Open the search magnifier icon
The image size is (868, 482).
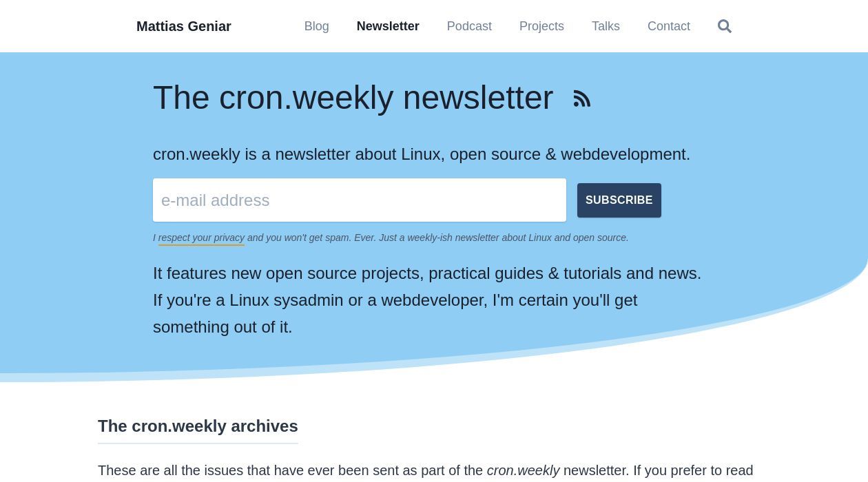(x=724, y=26)
